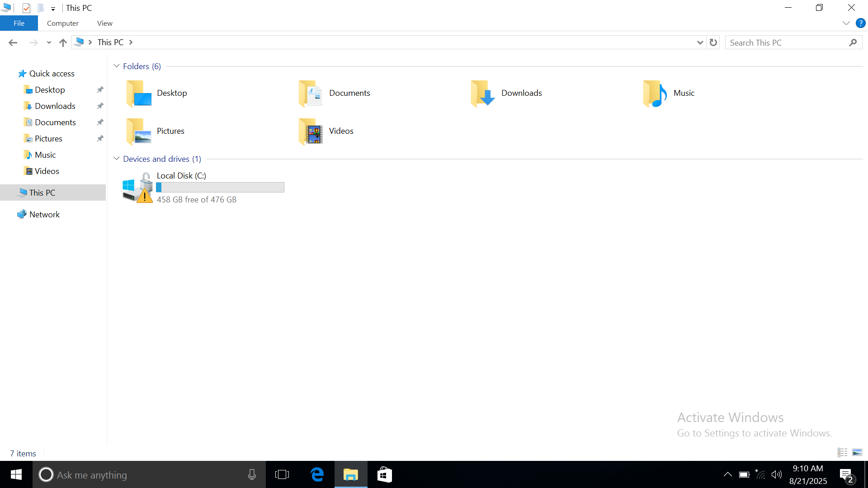
Task: Open the Store app from the taskbar
Action: (384, 474)
